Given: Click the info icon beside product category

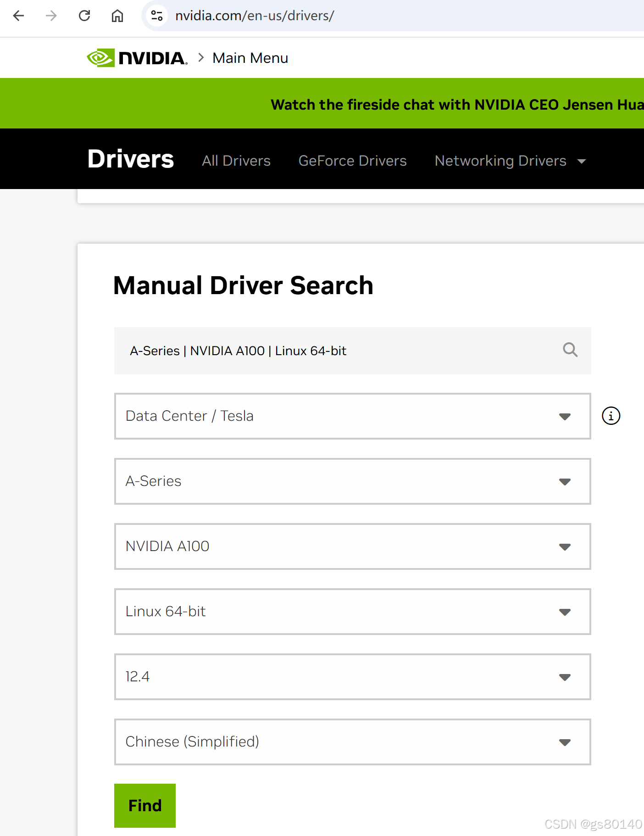Looking at the screenshot, I should click(611, 416).
